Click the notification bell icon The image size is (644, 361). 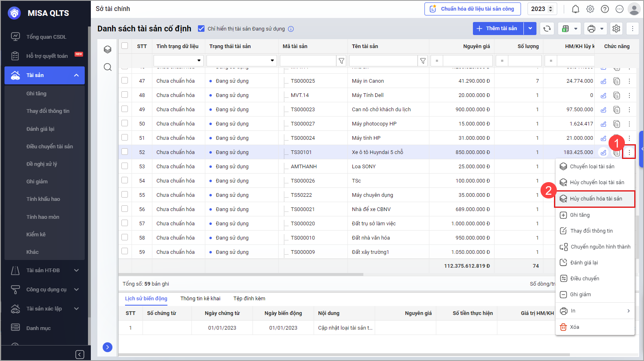(575, 9)
